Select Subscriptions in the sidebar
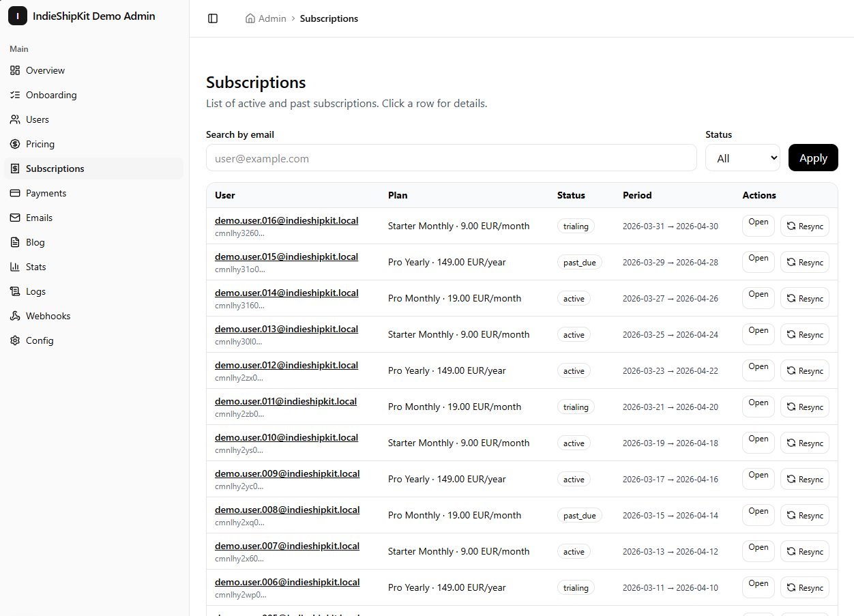 pos(94,168)
